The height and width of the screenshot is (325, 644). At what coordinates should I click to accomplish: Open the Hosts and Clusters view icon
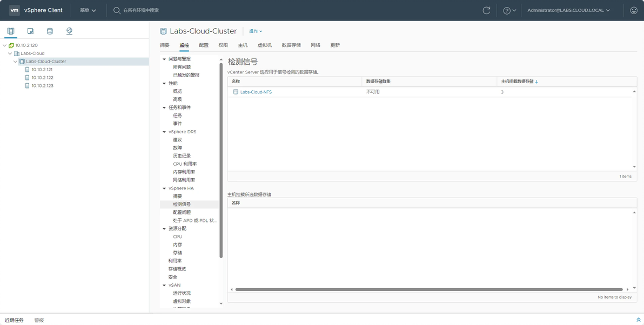coord(11,31)
